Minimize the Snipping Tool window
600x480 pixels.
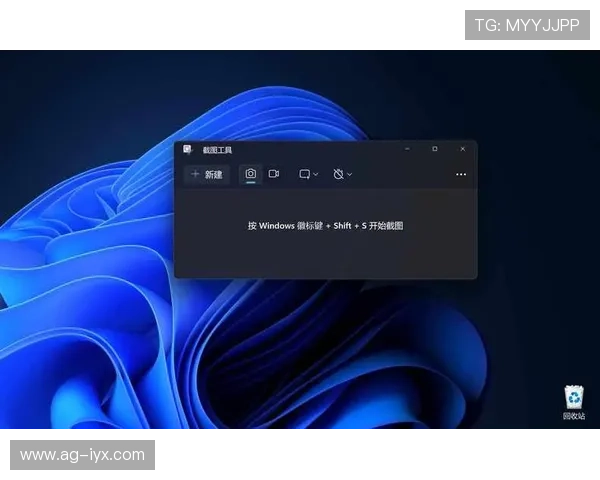pos(408,149)
